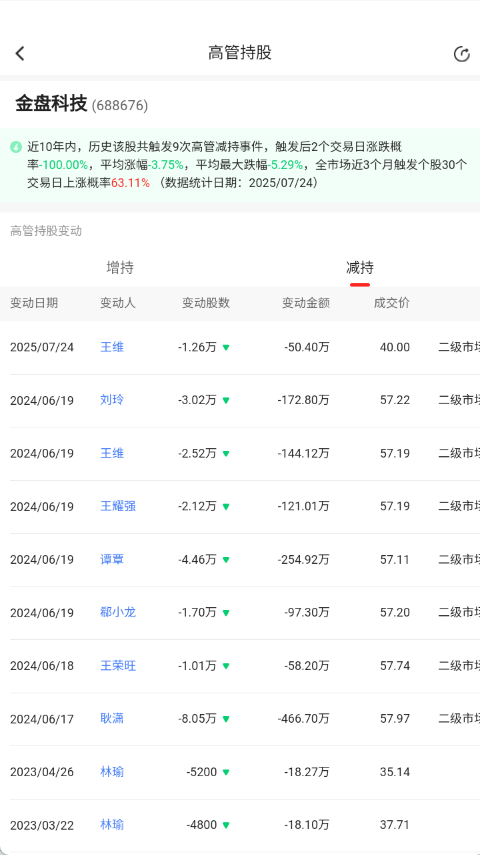Tap the green down arrow beside -3.02万

(x=226, y=400)
